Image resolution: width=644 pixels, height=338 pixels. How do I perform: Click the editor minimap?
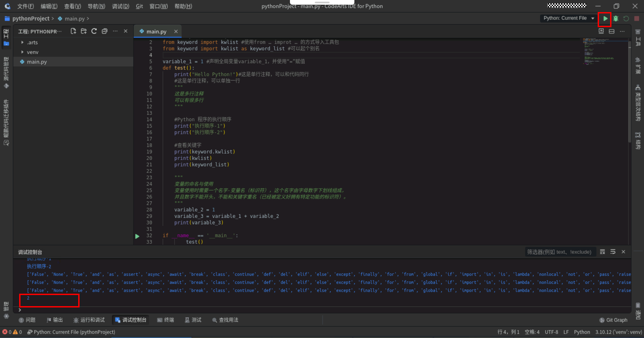click(x=605, y=51)
